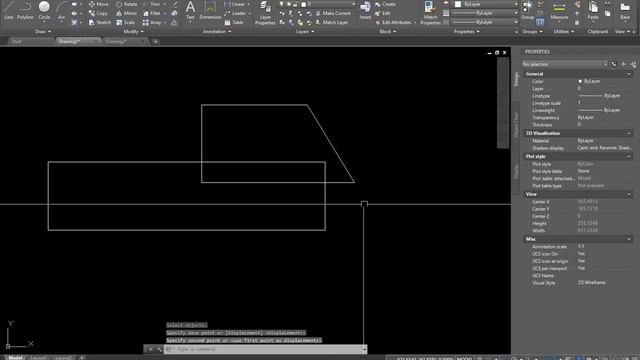
Task: Expand the Modify panel dropdown
Action: 133,31
